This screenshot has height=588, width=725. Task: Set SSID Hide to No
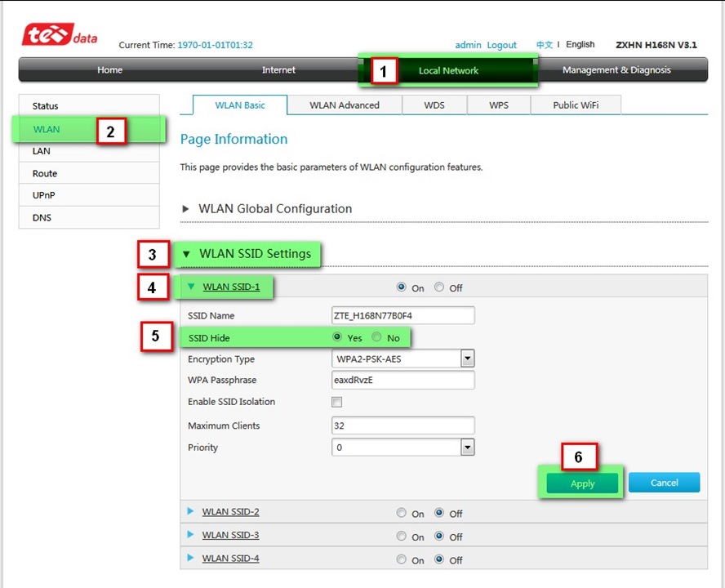(x=376, y=337)
